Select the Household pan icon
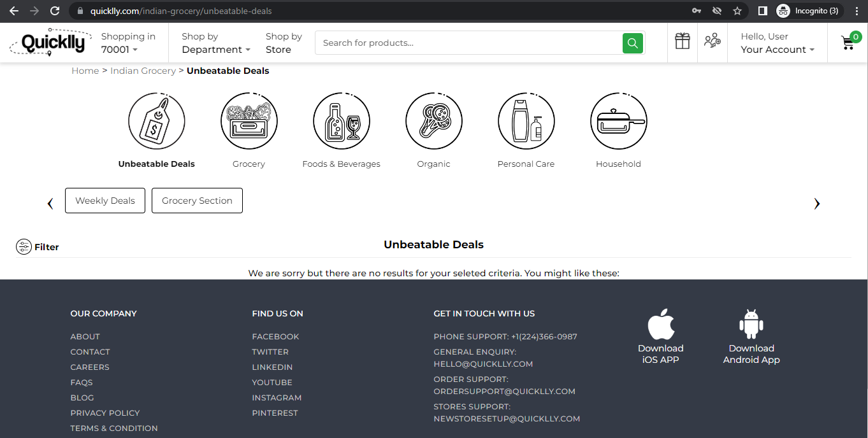The width and height of the screenshot is (868, 438). click(x=619, y=121)
